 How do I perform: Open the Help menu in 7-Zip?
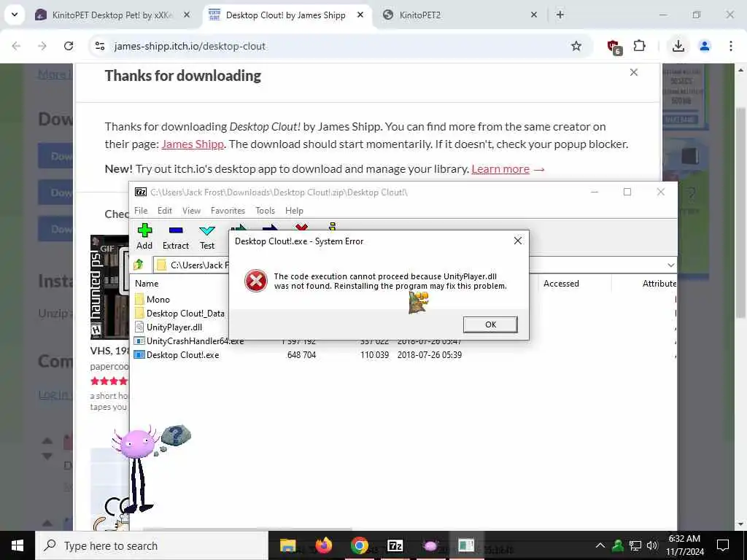(294, 211)
